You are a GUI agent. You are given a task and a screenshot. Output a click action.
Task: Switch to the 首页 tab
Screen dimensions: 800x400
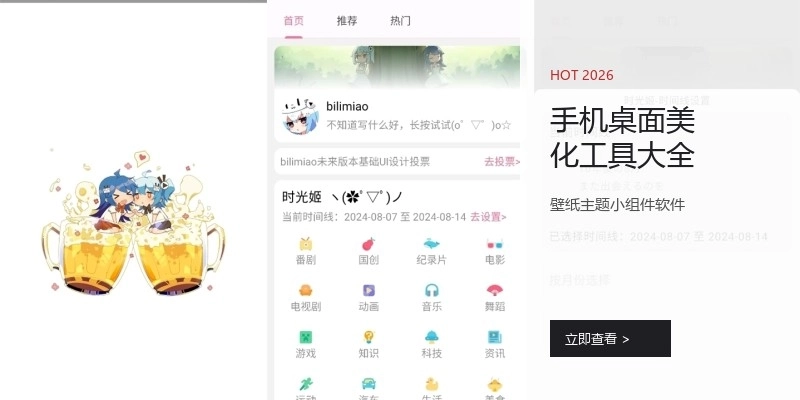(293, 21)
